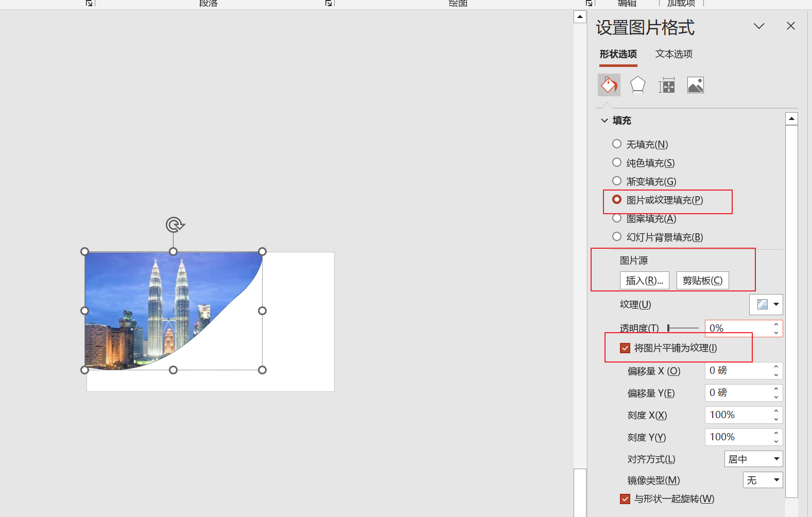Toggle the 将图片平铺为纹理 checkbox
This screenshot has height=517, width=812.
click(625, 348)
